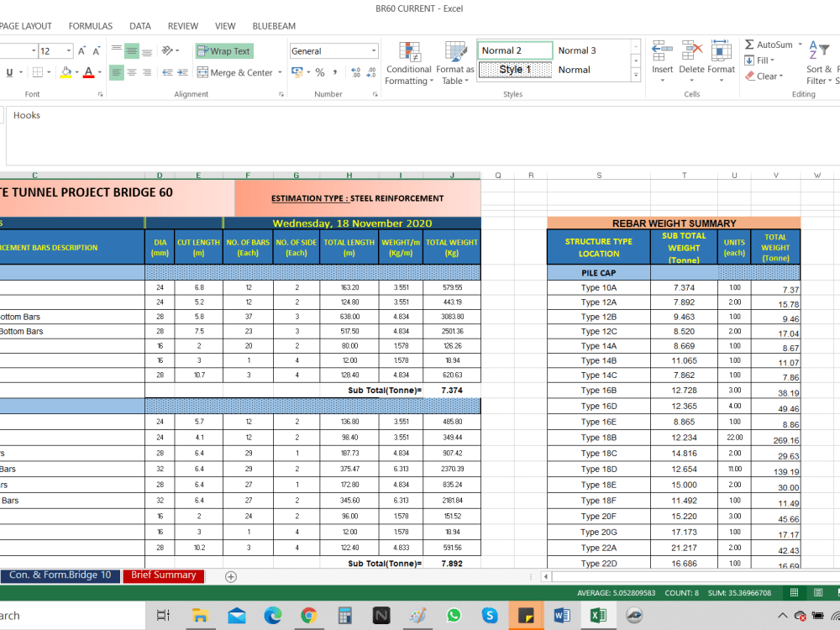This screenshot has height=630, width=840.
Task: Expand the General number format dropdown
Action: 374,51
